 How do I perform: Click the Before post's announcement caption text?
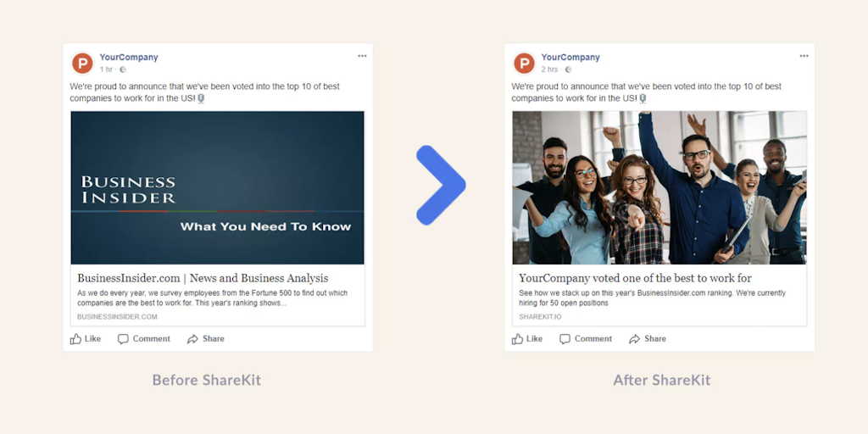coord(205,92)
